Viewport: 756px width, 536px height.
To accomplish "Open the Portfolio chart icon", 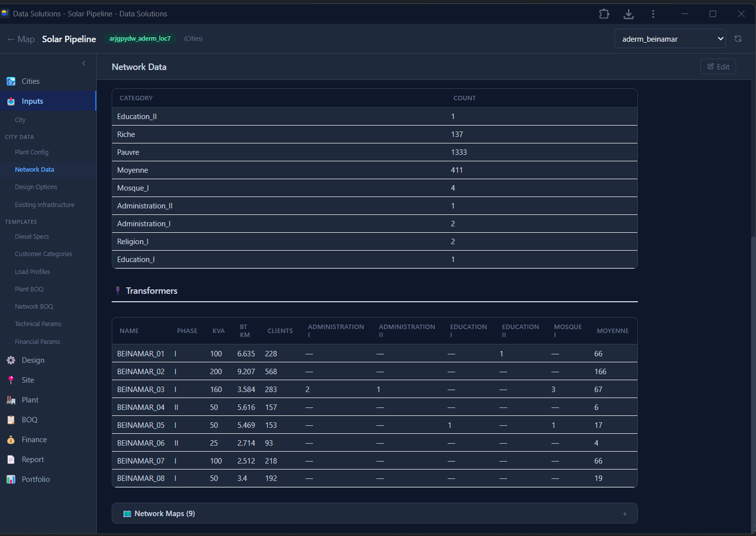I will (11, 479).
